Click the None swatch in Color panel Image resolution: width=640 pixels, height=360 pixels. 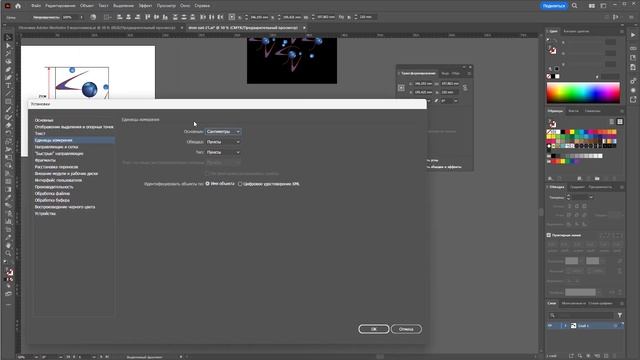[x=549, y=76]
